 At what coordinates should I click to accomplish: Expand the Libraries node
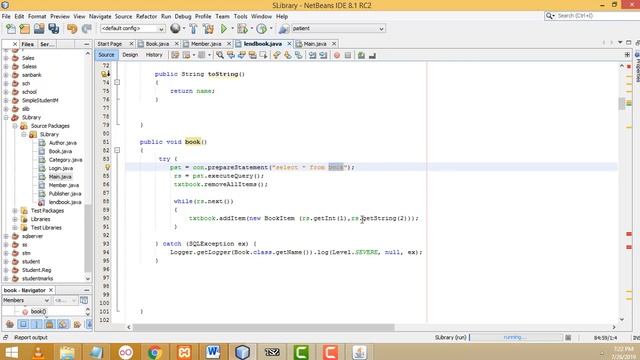coord(15,219)
